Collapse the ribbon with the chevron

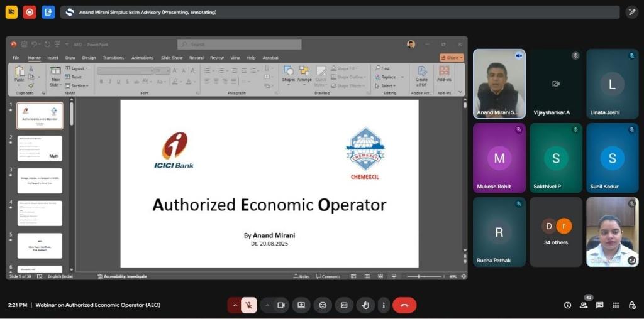(460, 92)
